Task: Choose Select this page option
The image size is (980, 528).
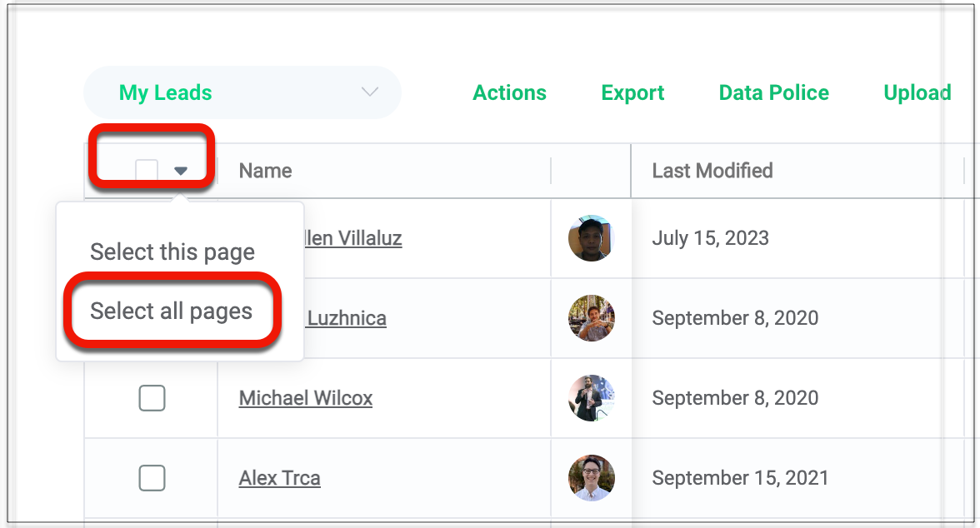Action: (x=172, y=252)
